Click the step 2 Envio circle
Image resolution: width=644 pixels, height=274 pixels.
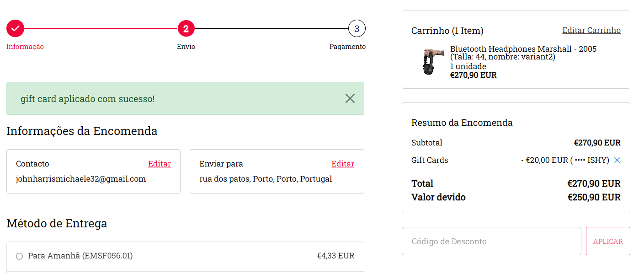click(186, 29)
